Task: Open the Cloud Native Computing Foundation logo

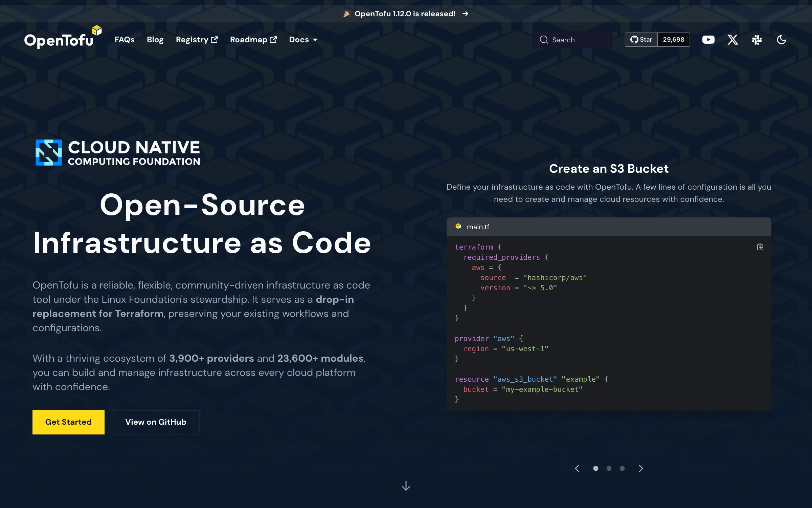Action: tap(118, 152)
